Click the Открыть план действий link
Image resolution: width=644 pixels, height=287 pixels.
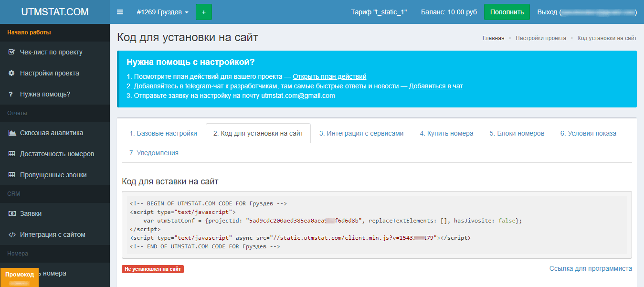329,76
